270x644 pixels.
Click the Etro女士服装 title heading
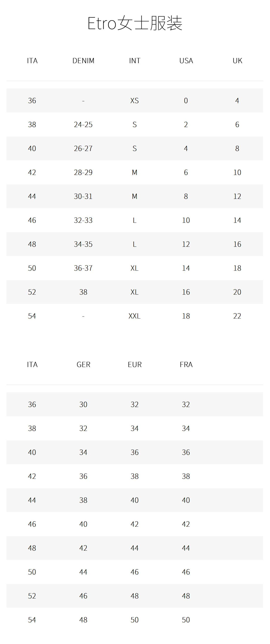135,23
